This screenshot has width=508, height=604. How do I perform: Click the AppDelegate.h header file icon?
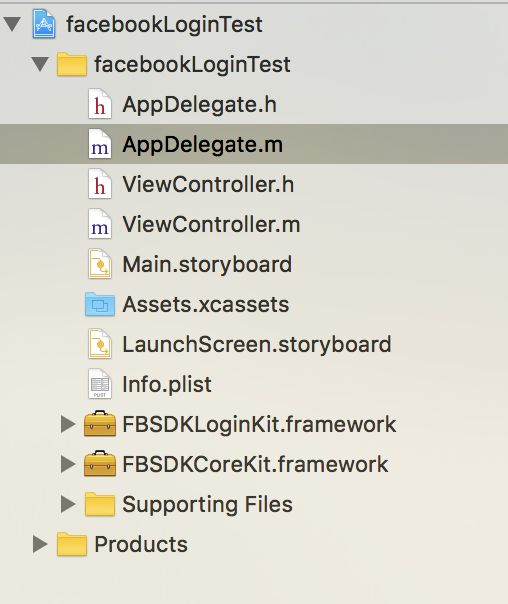coord(100,104)
